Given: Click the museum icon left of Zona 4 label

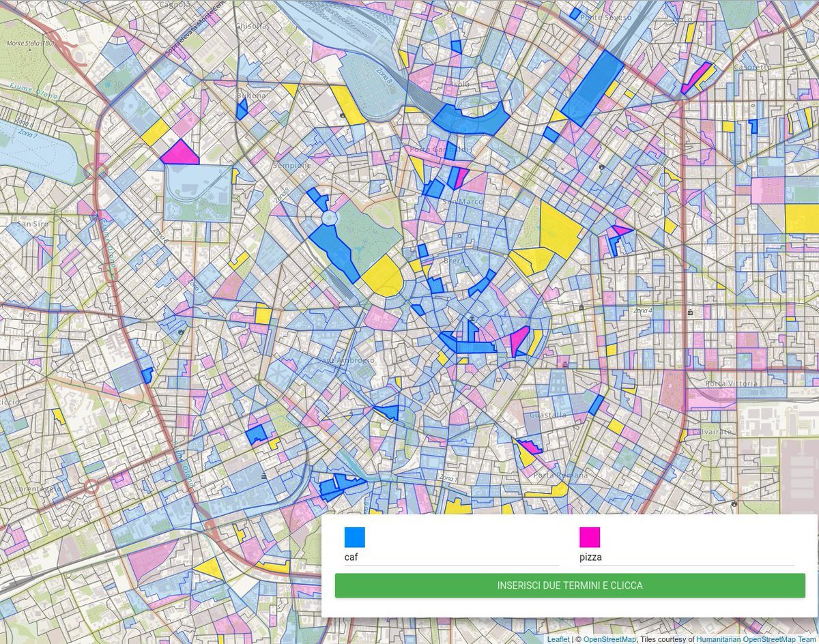Looking at the screenshot, I should 581,308.
